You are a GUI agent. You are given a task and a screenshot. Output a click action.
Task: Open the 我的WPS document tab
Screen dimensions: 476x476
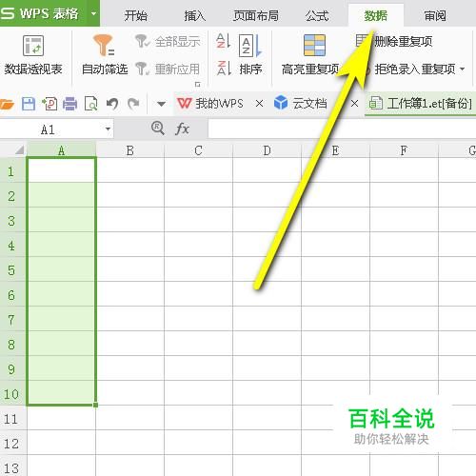coord(210,104)
